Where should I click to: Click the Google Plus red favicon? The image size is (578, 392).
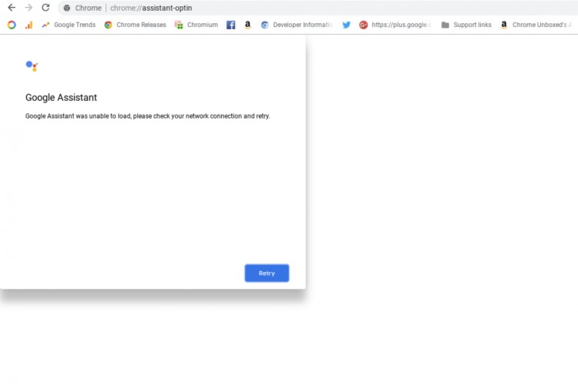coord(364,25)
